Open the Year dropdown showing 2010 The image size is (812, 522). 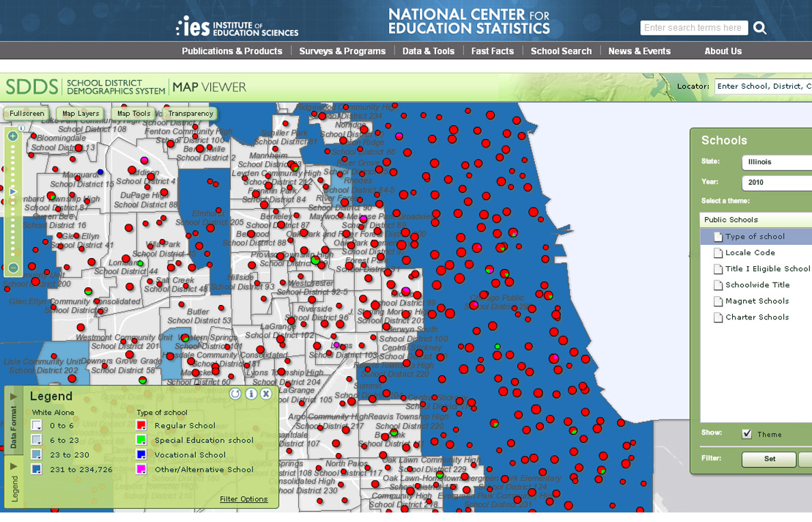point(777,182)
